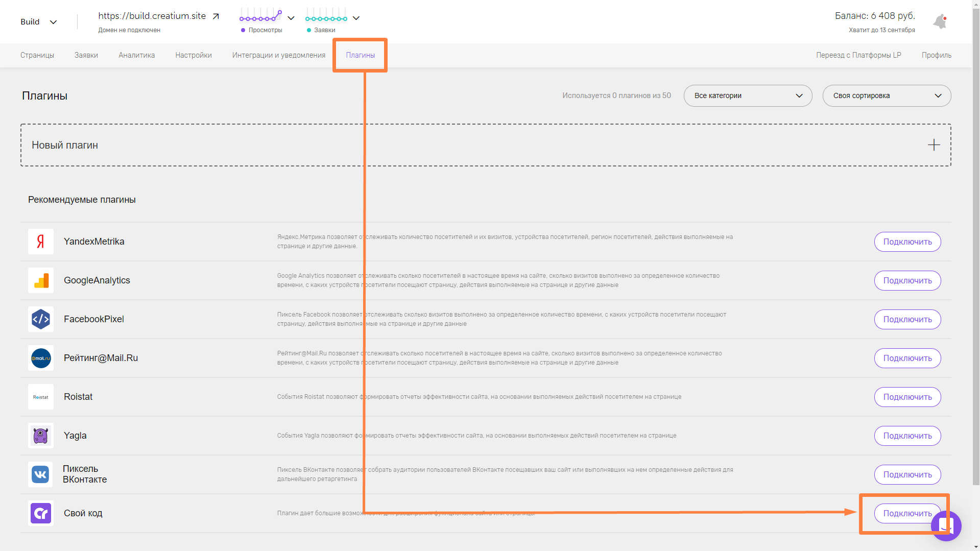The image size is (980, 551).
Task: Open the purple chat help widget
Action: click(946, 526)
